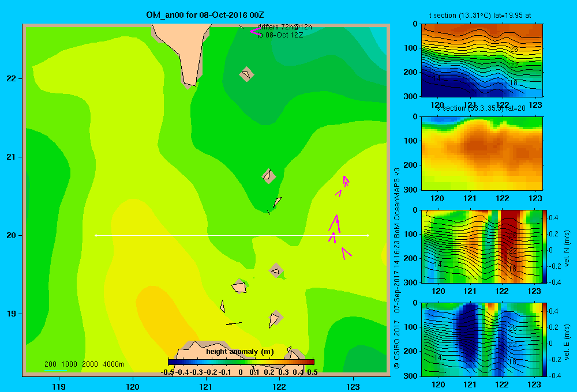This screenshot has height=392, width=577.
Task: Click the "drifters 72h@12h" legend text
Action: [284, 27]
